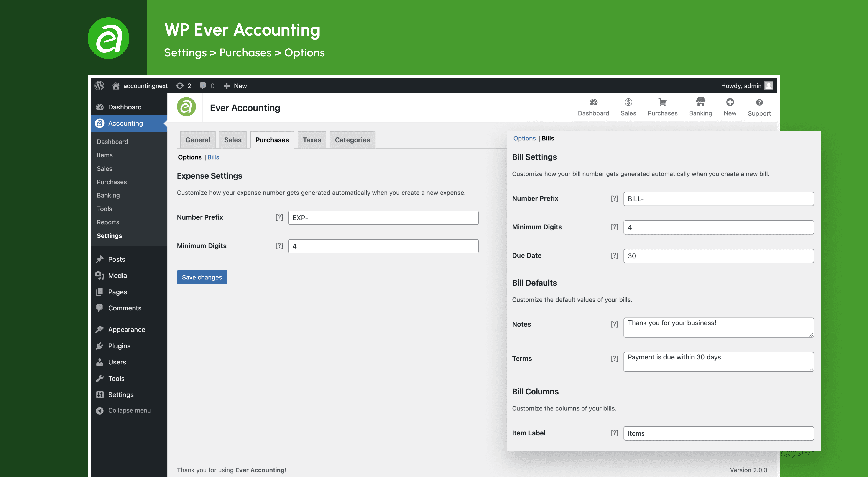
Task: Click help tooltip beside expense Minimum Digits
Action: 279,246
